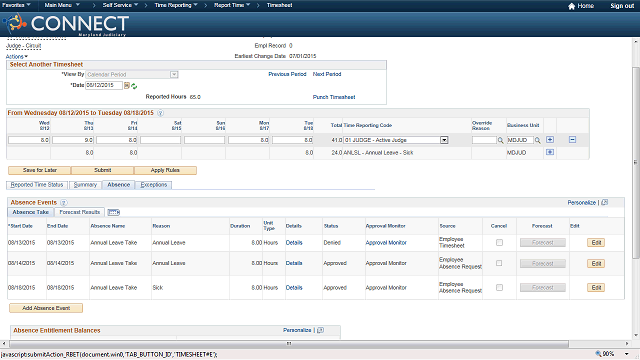Click Edit for the 08/13/2015 absence
This screenshot has width=640, height=360.
coord(596,243)
